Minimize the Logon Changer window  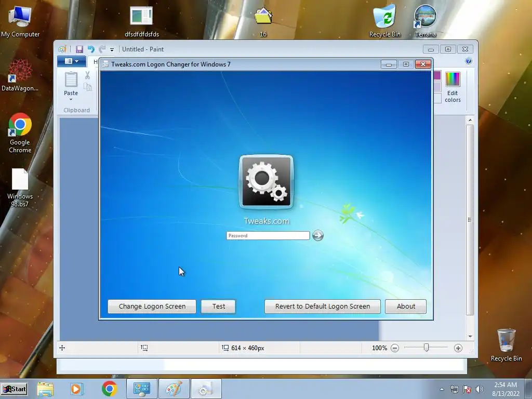(389, 64)
